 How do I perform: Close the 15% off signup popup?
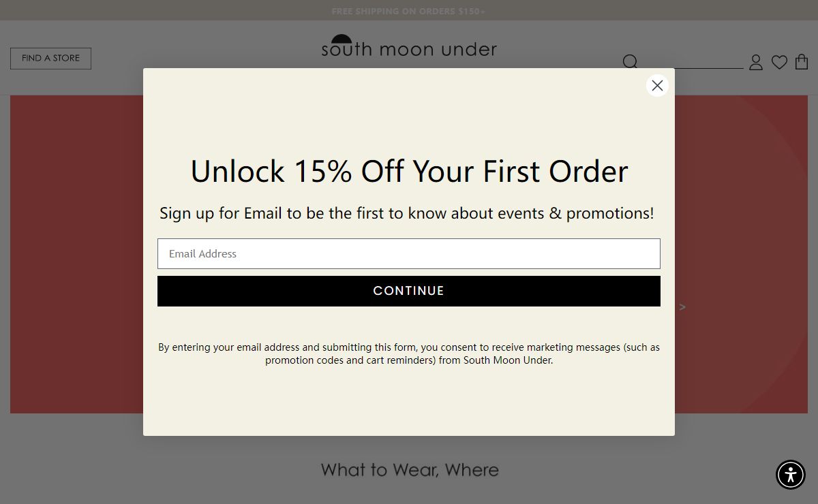point(657,85)
